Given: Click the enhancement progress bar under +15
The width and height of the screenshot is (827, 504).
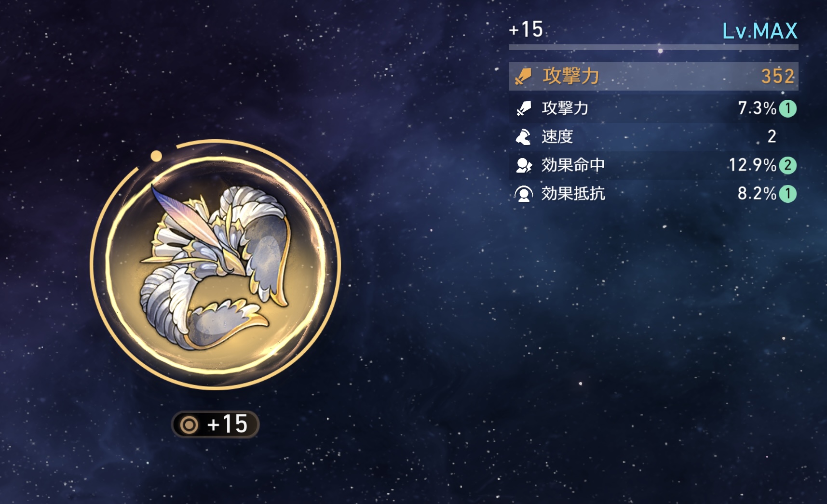Looking at the screenshot, I should coord(653,47).
